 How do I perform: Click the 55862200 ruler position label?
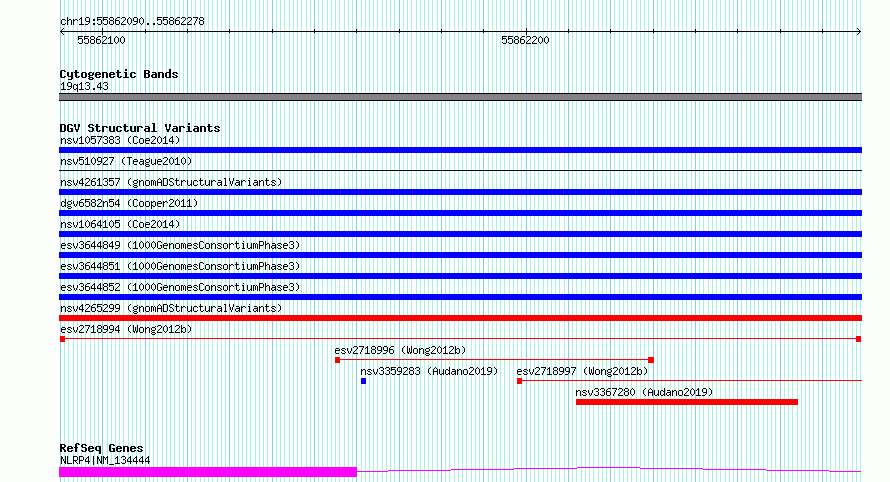click(525, 40)
